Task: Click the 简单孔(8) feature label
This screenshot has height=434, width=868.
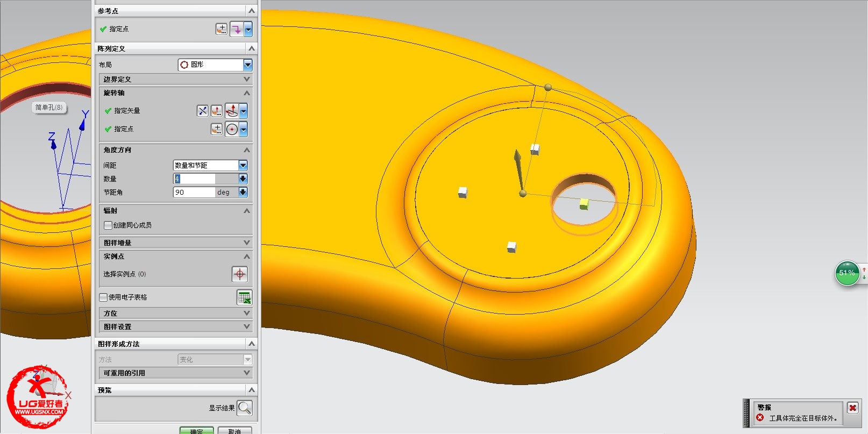Action: click(49, 108)
